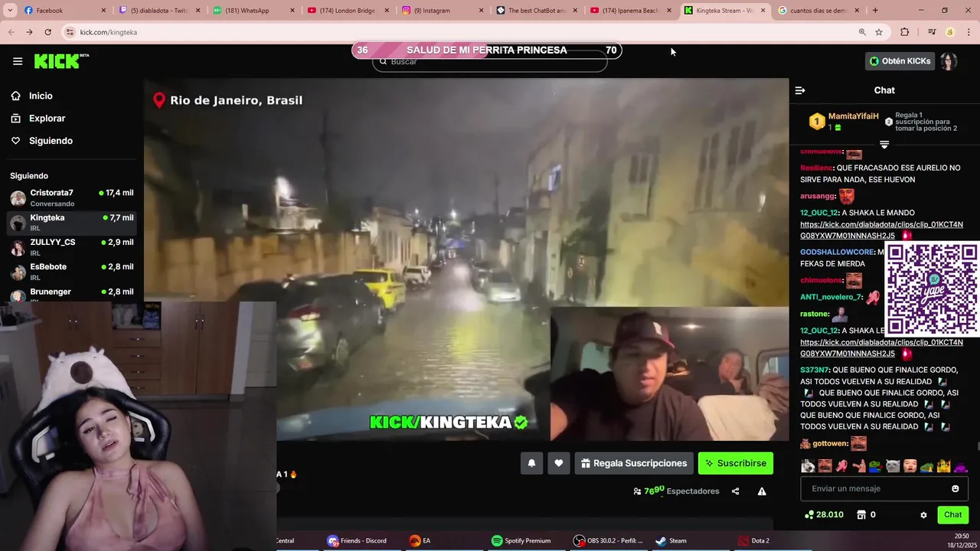This screenshot has width=980, height=551.
Task: Open the Kick hamburger menu
Action: coord(18,61)
